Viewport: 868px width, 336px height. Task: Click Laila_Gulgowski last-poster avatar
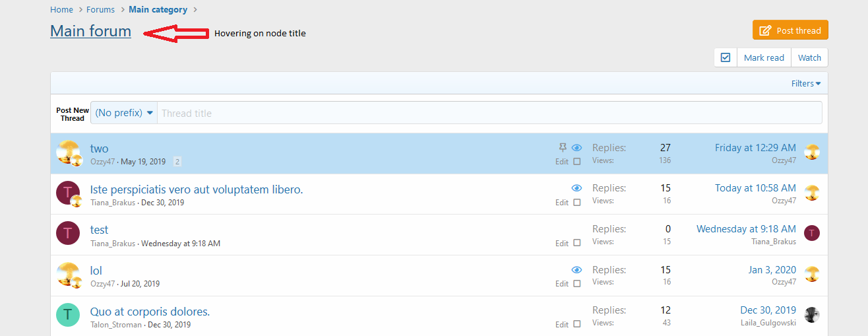pyautogui.click(x=812, y=315)
